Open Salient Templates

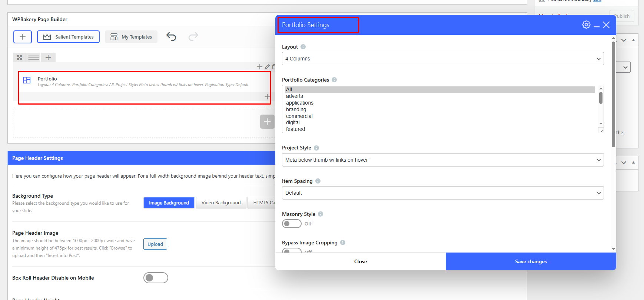(69, 37)
